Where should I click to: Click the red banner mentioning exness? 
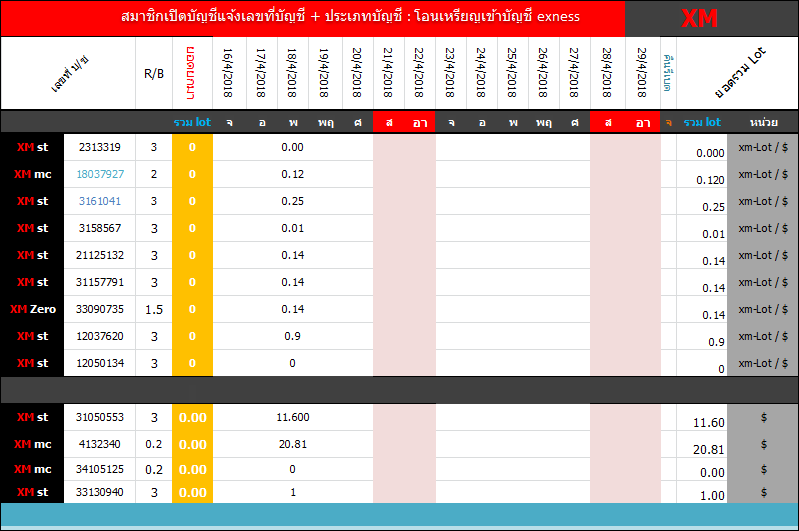pyautogui.click(x=313, y=18)
